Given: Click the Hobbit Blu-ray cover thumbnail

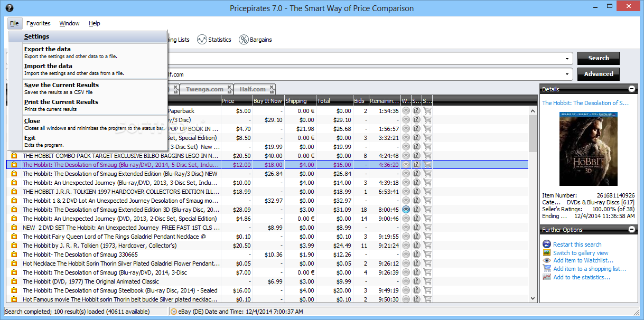Looking at the screenshot, I should coord(588,149).
